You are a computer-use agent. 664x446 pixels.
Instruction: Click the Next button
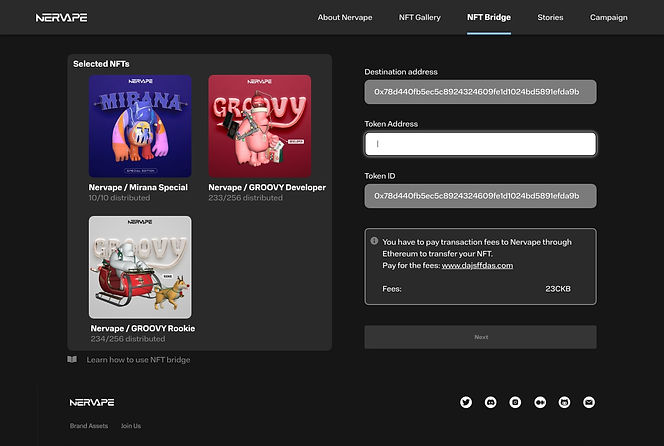481,337
